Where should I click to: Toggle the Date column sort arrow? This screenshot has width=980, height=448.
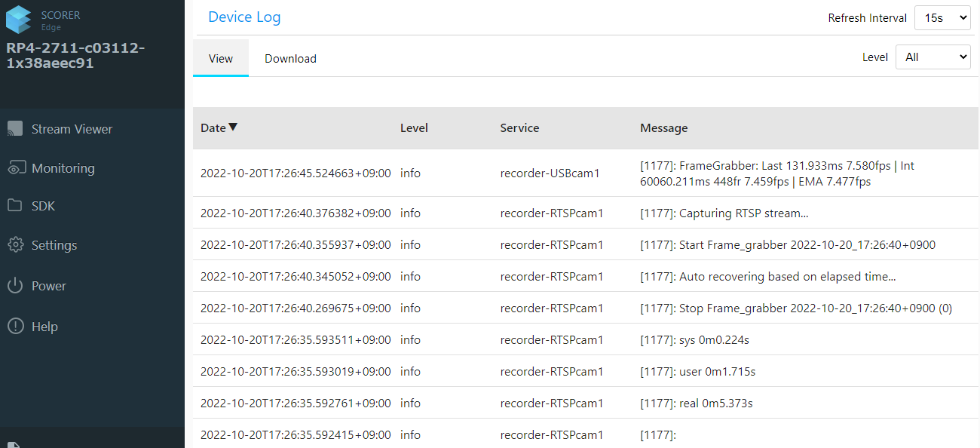[233, 127]
